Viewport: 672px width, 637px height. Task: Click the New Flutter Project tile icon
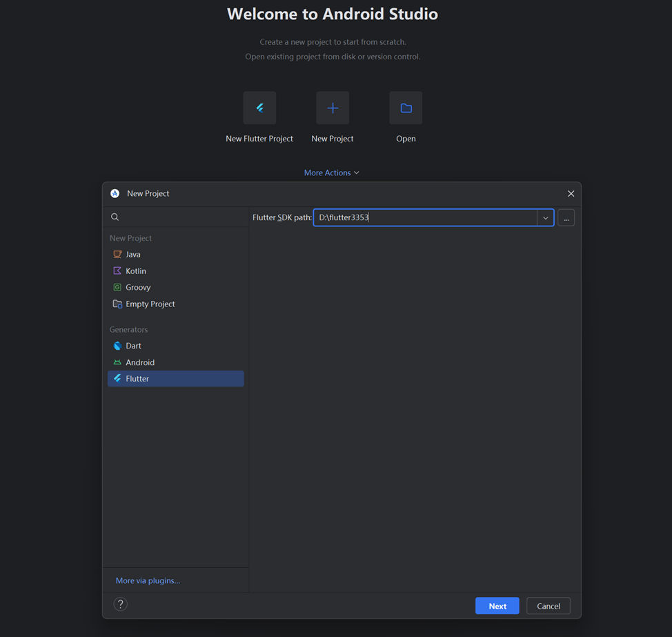(x=259, y=108)
